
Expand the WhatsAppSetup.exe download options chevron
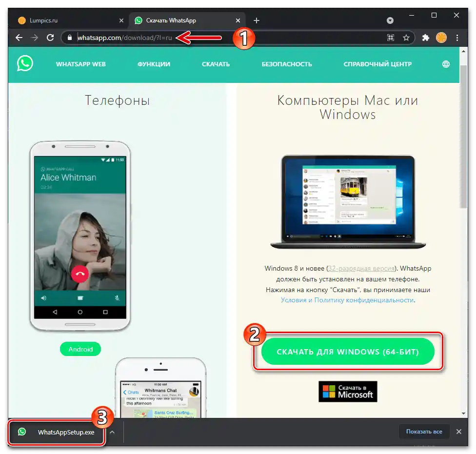pos(112,432)
